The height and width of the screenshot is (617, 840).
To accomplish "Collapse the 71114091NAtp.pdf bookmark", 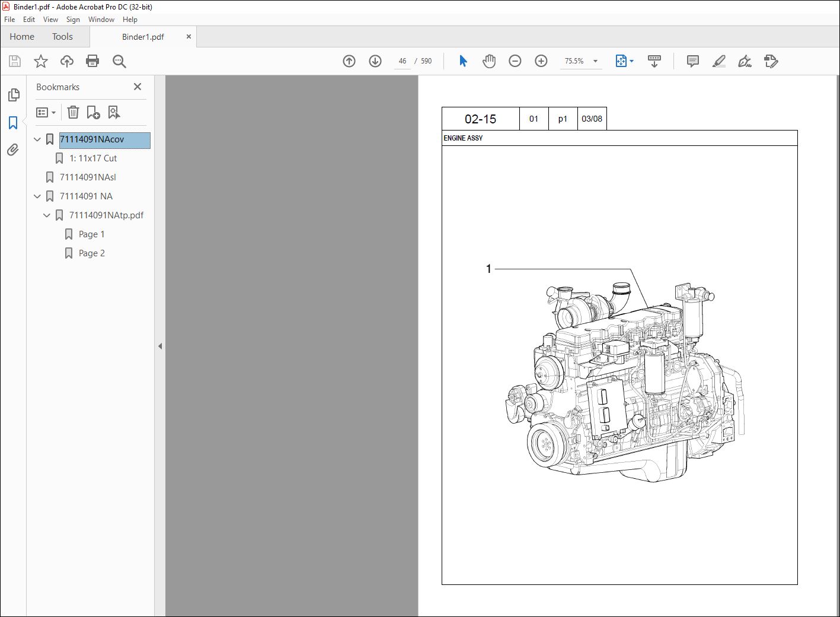I will pyautogui.click(x=47, y=215).
